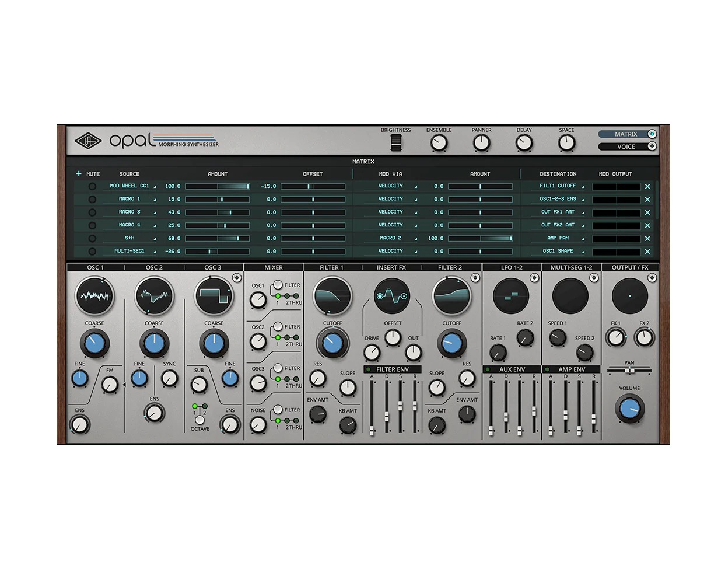This screenshot has height=572, width=728.
Task: Mute the MOD WHEEL CC1 modulation row
Action: click(x=92, y=187)
